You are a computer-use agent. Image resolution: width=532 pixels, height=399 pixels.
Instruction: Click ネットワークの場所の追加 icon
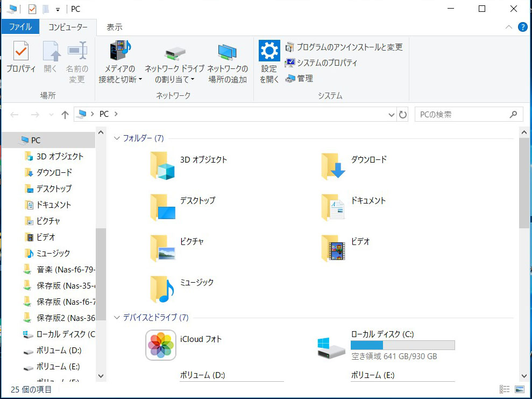click(x=228, y=53)
